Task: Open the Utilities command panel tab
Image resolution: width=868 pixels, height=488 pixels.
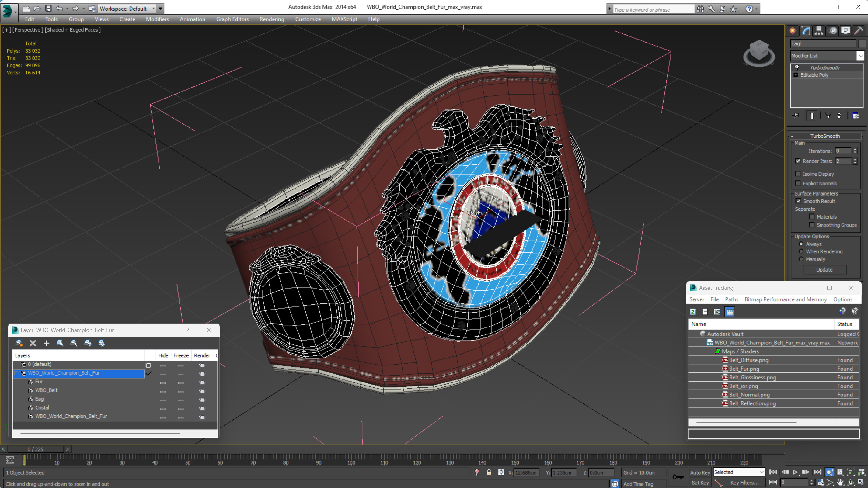Action: pyautogui.click(x=859, y=31)
